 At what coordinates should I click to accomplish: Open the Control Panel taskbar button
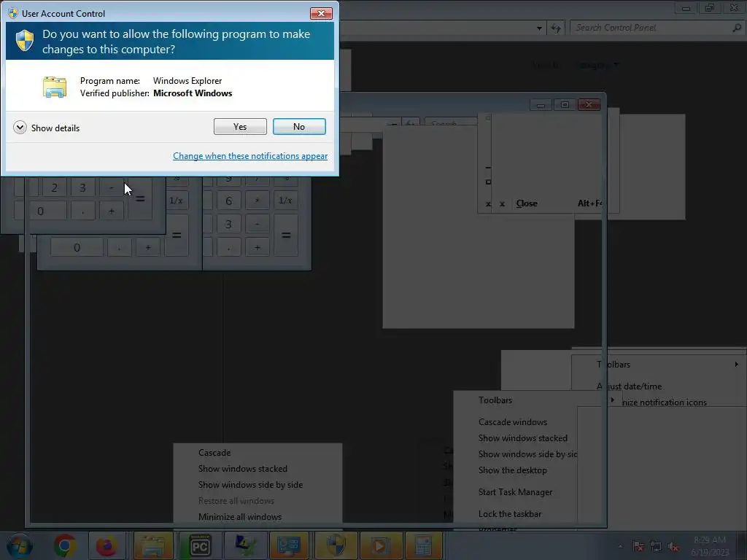(289, 545)
